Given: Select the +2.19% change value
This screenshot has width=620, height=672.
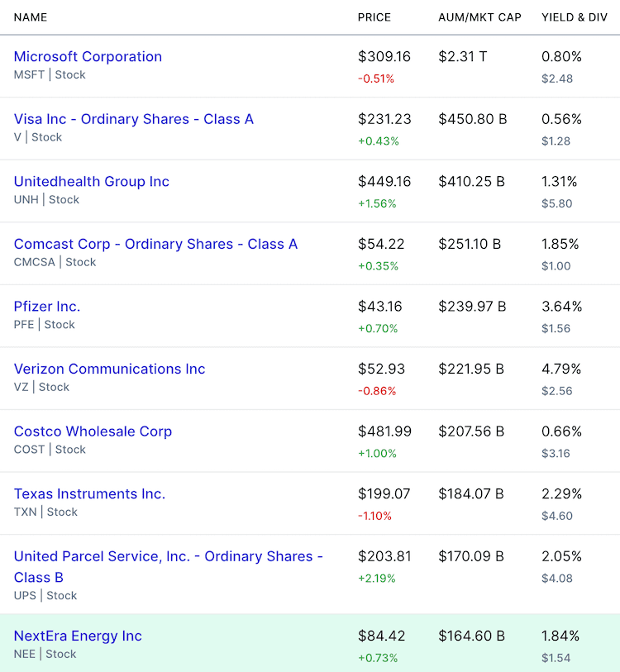Looking at the screenshot, I should (x=377, y=578).
